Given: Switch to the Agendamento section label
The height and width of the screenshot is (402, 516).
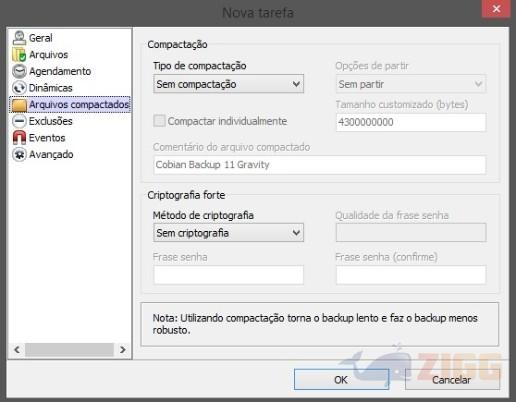Looking at the screenshot, I should click(60, 71).
